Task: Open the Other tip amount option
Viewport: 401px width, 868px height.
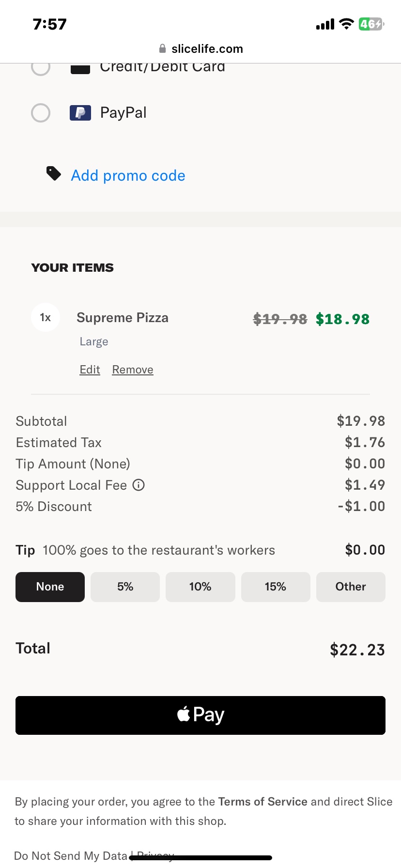Action: 351,587
